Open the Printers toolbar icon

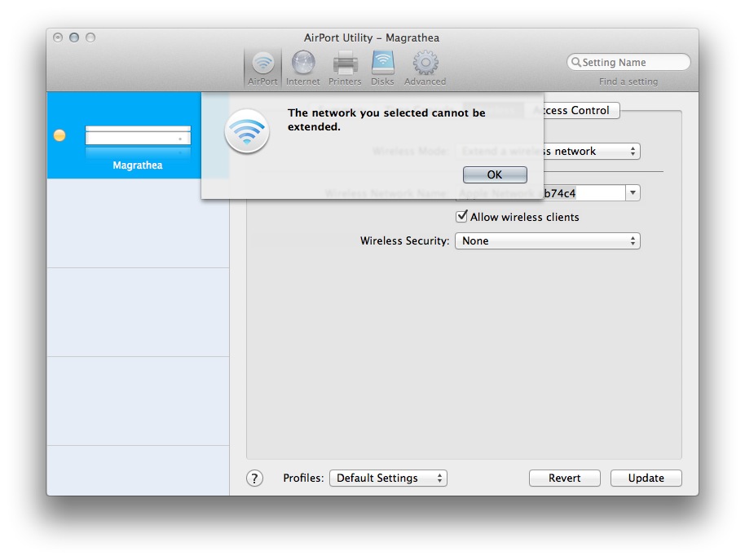[x=344, y=65]
